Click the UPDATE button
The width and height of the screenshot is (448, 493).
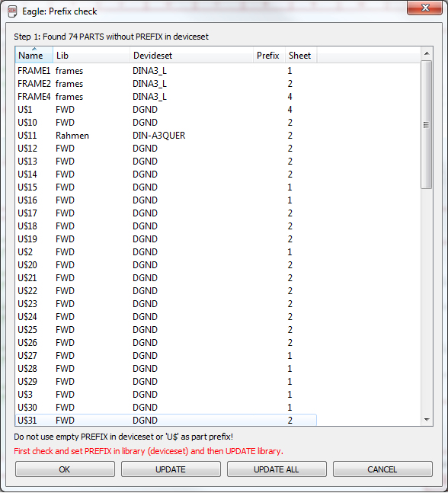coord(171,469)
